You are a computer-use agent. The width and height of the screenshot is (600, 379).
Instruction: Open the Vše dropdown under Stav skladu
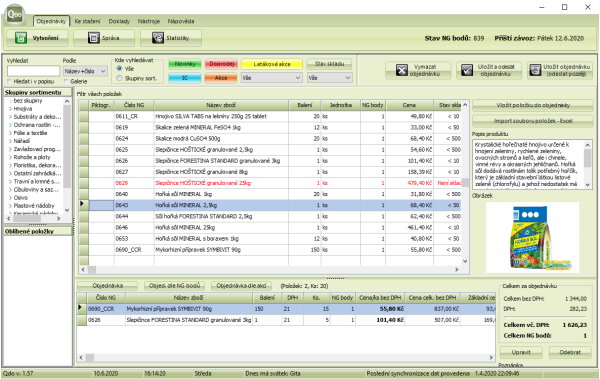(x=329, y=78)
